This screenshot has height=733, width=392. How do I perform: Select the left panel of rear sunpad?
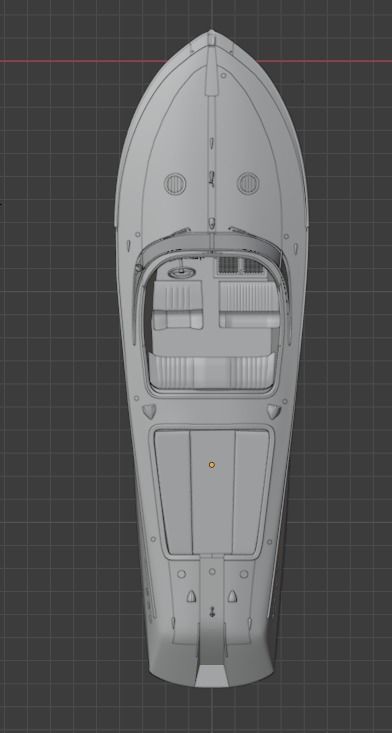click(x=173, y=492)
